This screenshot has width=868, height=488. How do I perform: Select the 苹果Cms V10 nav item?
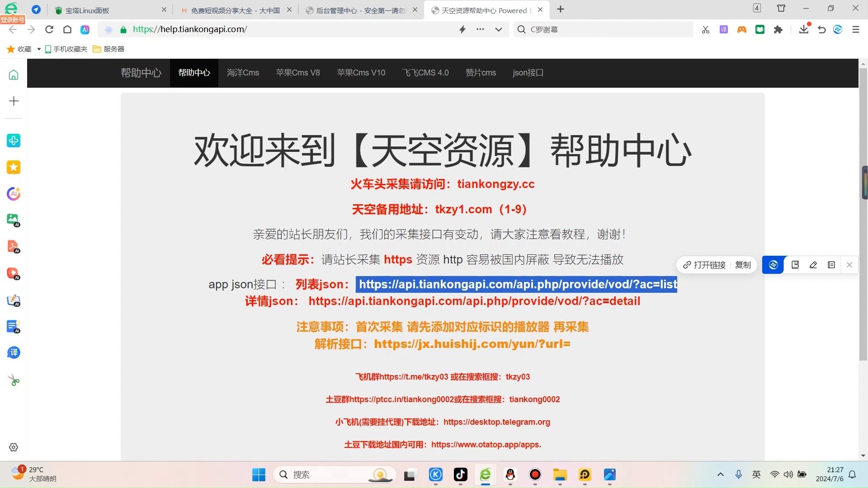pos(361,73)
